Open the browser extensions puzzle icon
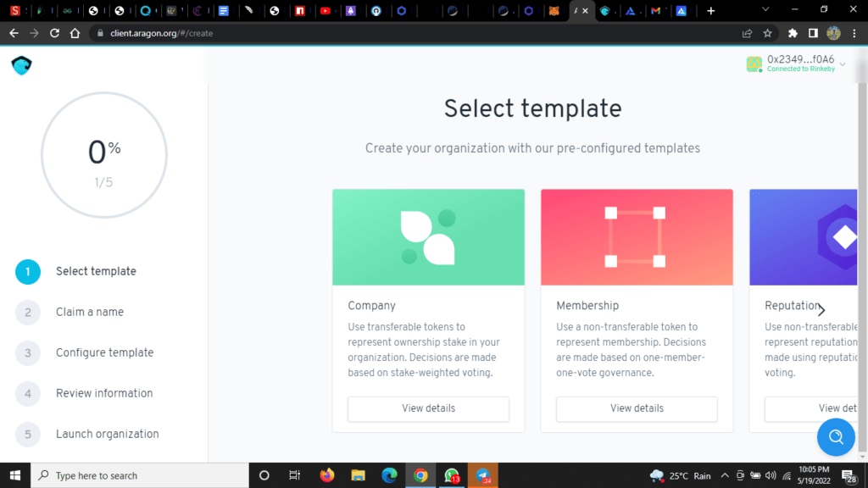The image size is (868, 488). click(x=793, y=33)
